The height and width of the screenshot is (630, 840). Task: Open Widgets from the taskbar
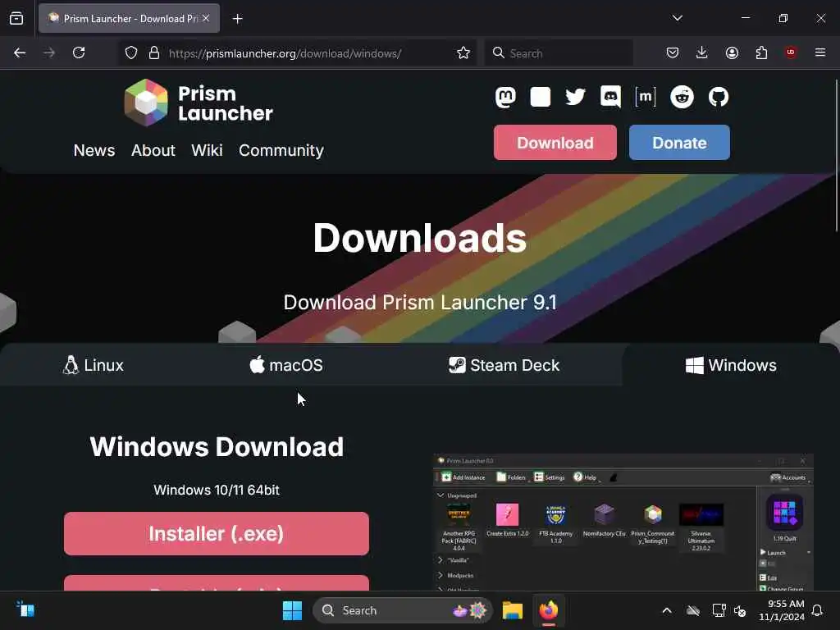[25, 609]
